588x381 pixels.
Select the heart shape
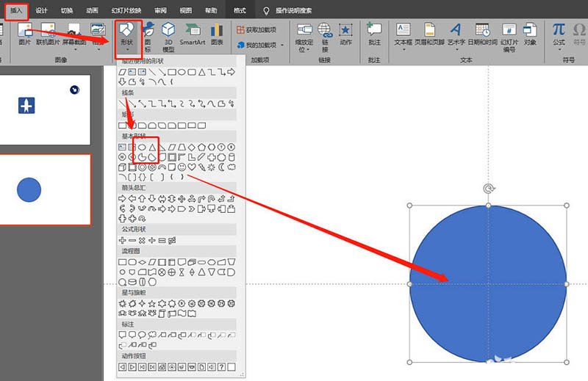(192, 167)
